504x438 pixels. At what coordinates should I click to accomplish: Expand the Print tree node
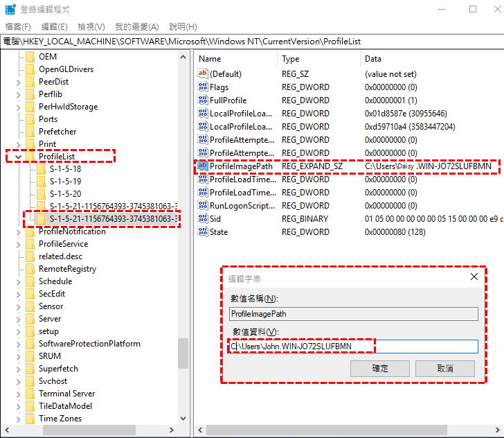point(18,145)
